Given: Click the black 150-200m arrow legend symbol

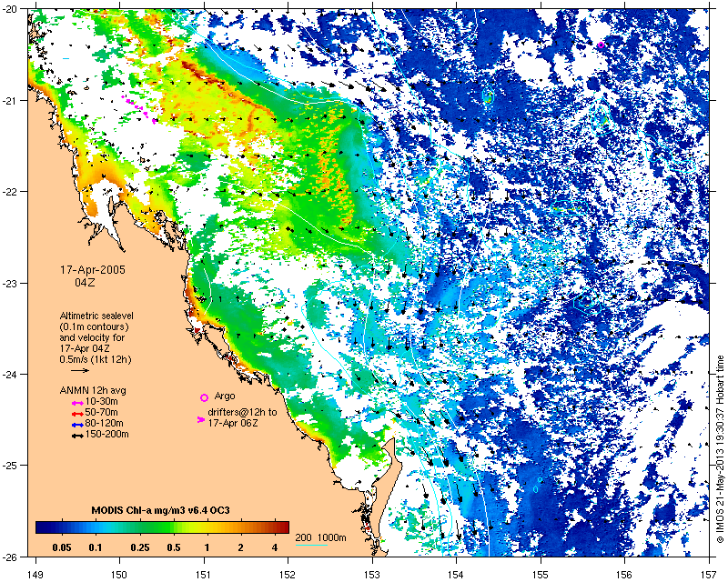Looking at the screenshot, I should point(77,436).
